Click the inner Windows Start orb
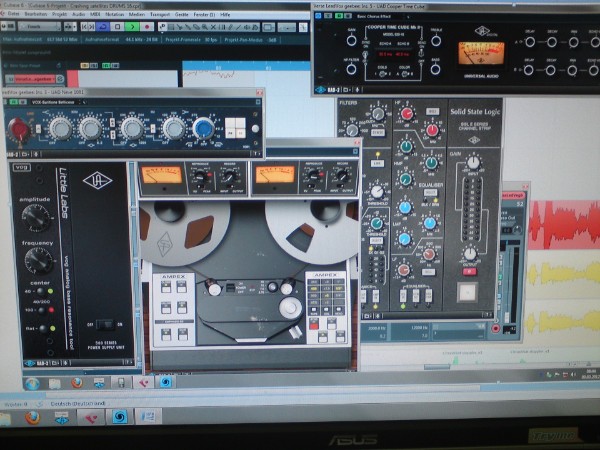This screenshot has height=450, width=600. click(x=32, y=383)
